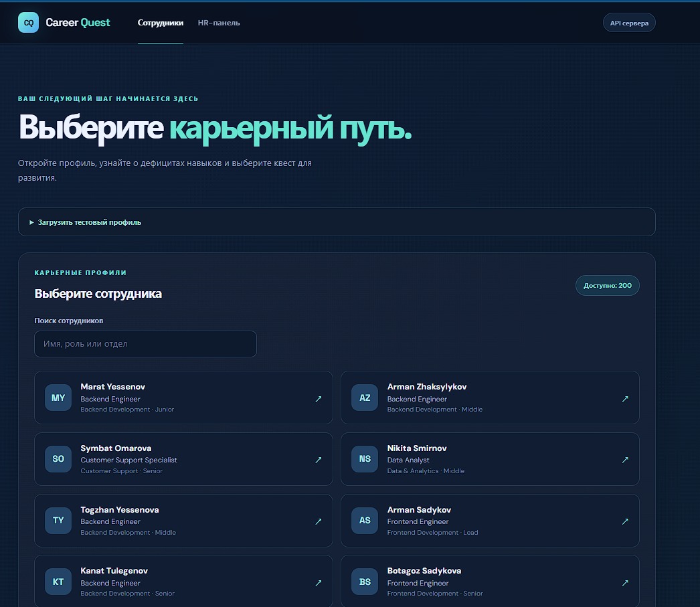
Task: Open the arrow icon on Arman Sadykov card
Action: (x=625, y=521)
